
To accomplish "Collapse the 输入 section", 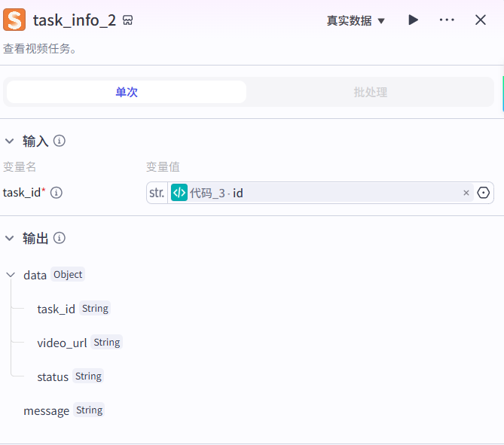I will coord(10,141).
